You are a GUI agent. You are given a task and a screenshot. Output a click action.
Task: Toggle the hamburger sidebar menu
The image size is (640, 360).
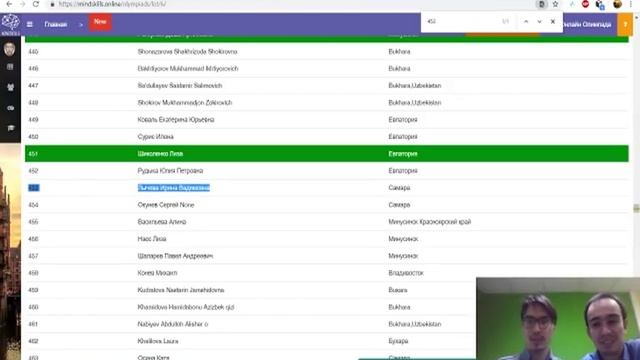30,24
